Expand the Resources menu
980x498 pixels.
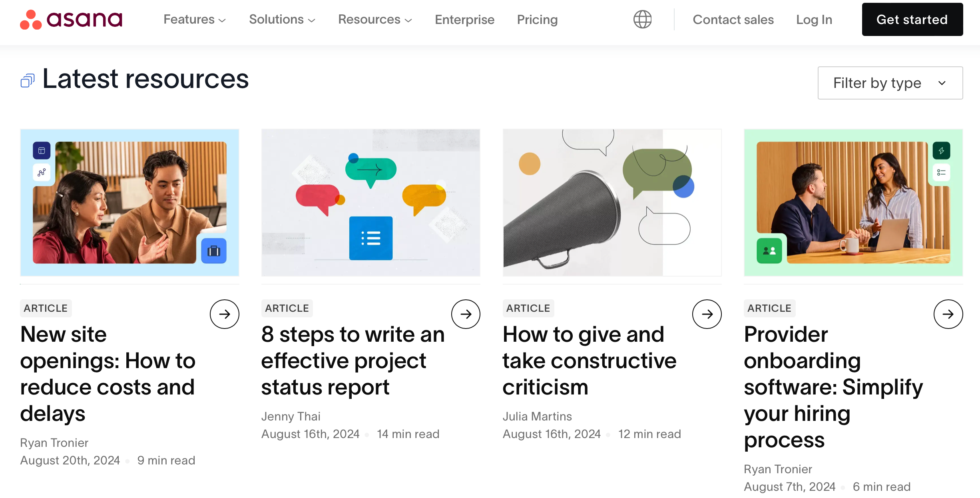pos(374,20)
